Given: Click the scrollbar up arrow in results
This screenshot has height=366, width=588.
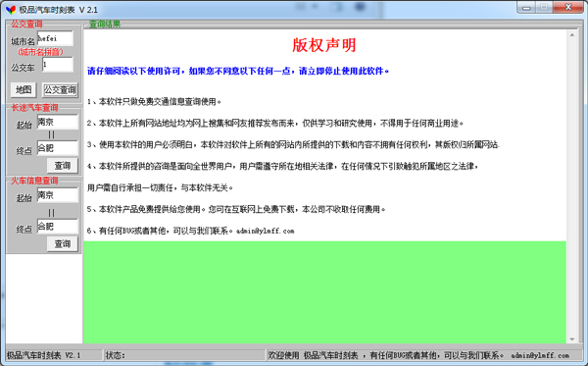Looking at the screenshot, I should click(572, 35).
